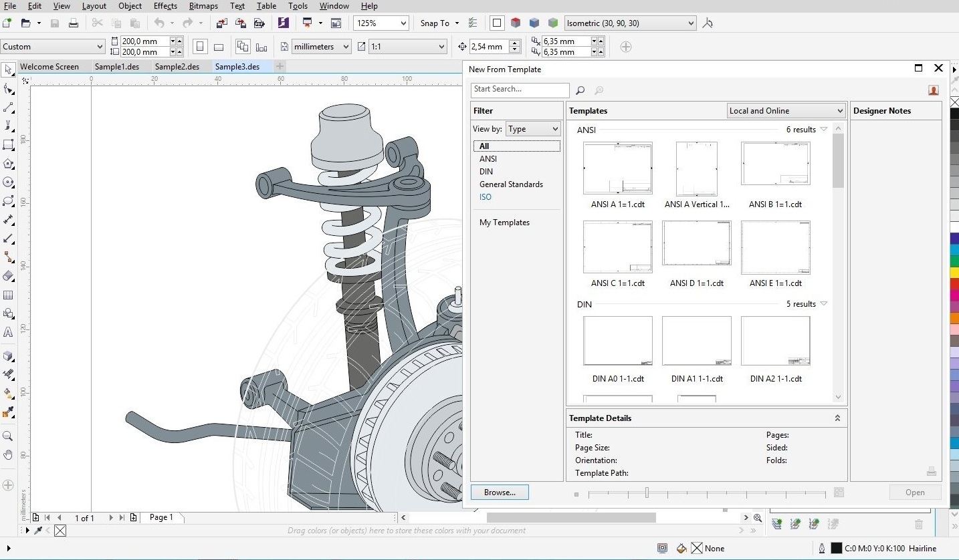This screenshot has width=959, height=560.
Task: Collapse the DIN results group
Action: pos(823,304)
